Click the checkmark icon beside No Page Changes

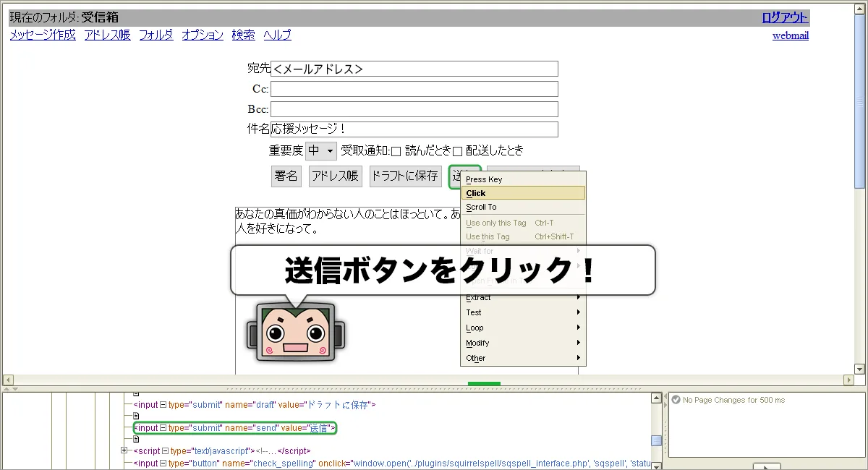[x=676, y=400]
